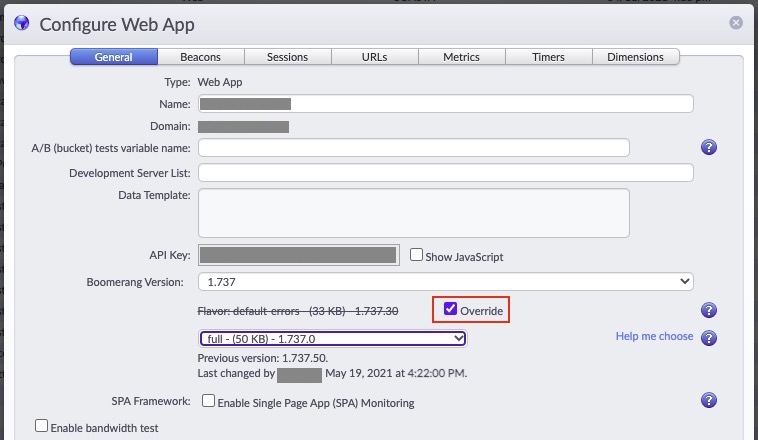Screen dimensions: 758x440
Task: Check Enable bandwidth test option
Action: tap(41, 426)
